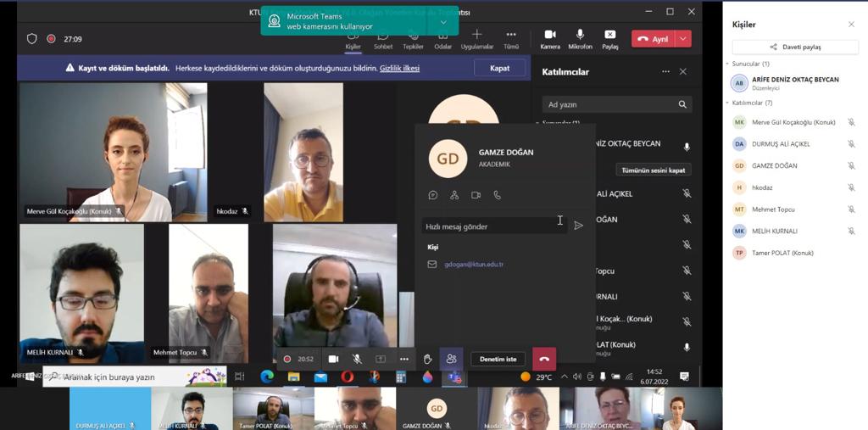Close the white Kişiler side panel
The image size is (868, 430).
click(x=851, y=25)
